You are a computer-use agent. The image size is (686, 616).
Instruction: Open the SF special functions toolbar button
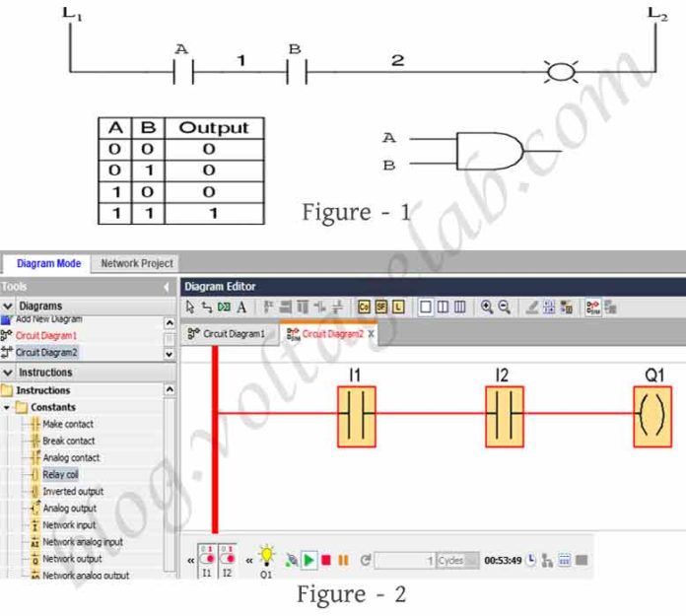381,308
